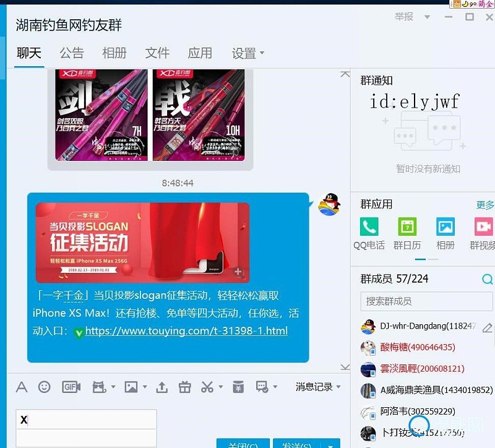Click the GIF video icon in the chat toolbar
Screen dimensions: 495x448
coord(71,387)
